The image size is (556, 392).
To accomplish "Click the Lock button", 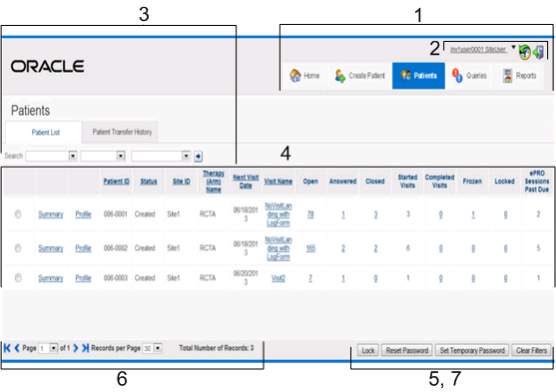I will (x=368, y=350).
